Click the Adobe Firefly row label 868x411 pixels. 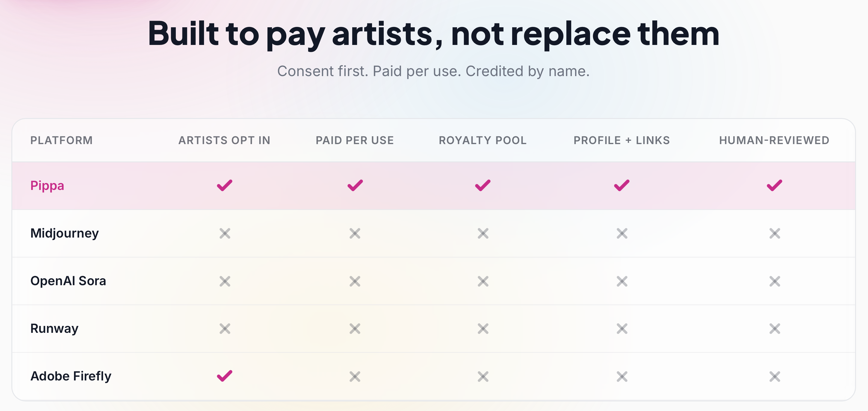(71, 376)
